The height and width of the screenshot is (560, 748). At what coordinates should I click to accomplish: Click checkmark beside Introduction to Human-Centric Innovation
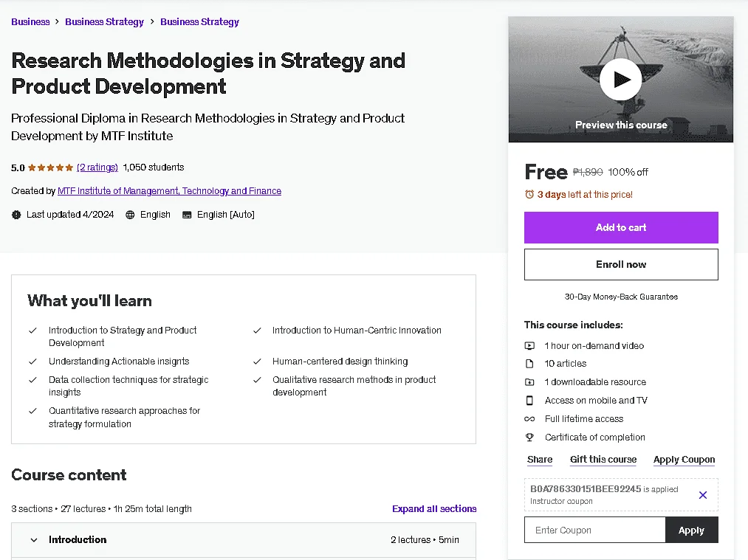(x=257, y=331)
